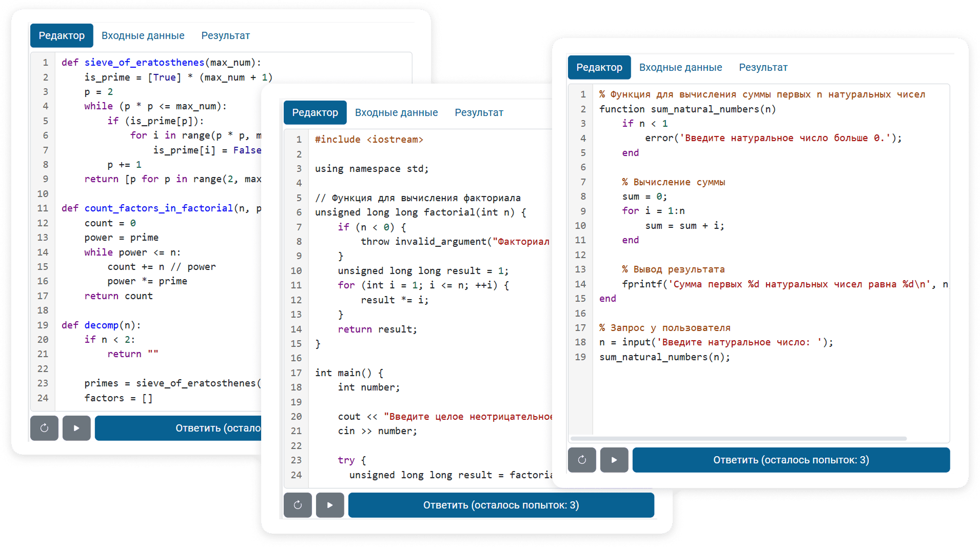Run the C++ code with the play icon
This screenshot has height=547, width=980.
[330, 505]
